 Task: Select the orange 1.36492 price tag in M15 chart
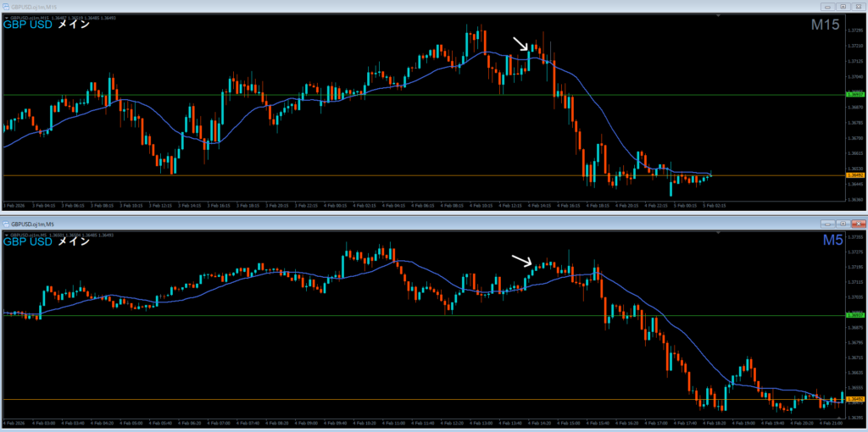click(x=856, y=175)
